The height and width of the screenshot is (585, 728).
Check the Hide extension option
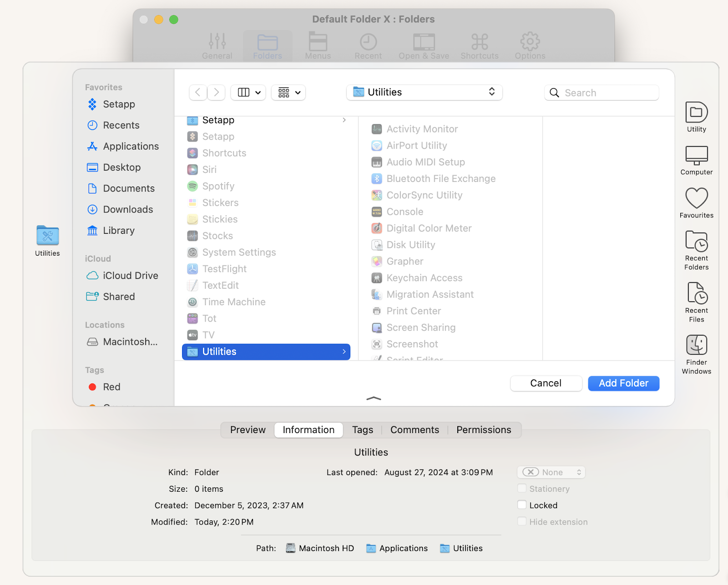click(x=521, y=521)
